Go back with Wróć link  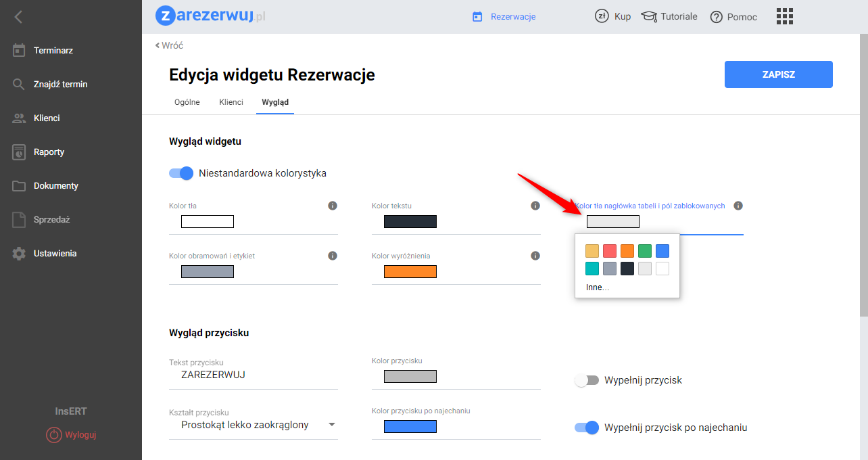tap(169, 45)
